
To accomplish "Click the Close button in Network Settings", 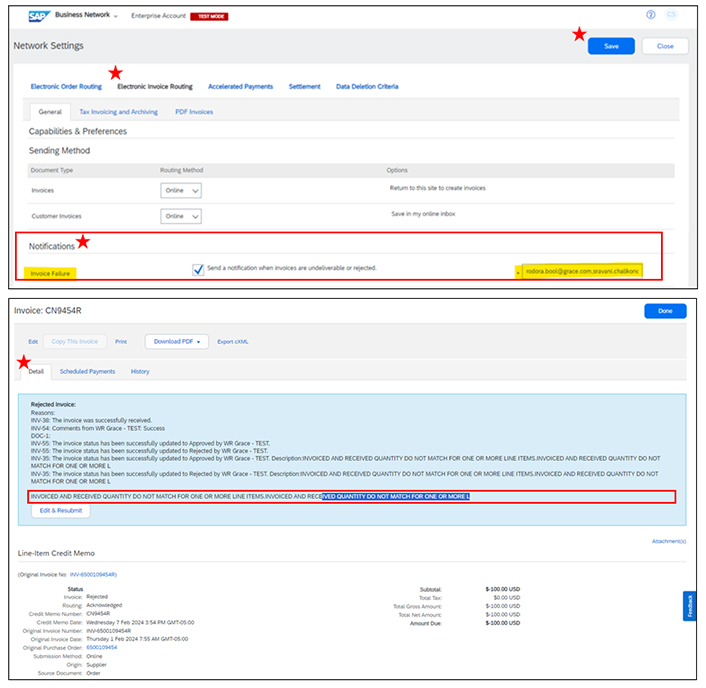I will click(x=665, y=46).
